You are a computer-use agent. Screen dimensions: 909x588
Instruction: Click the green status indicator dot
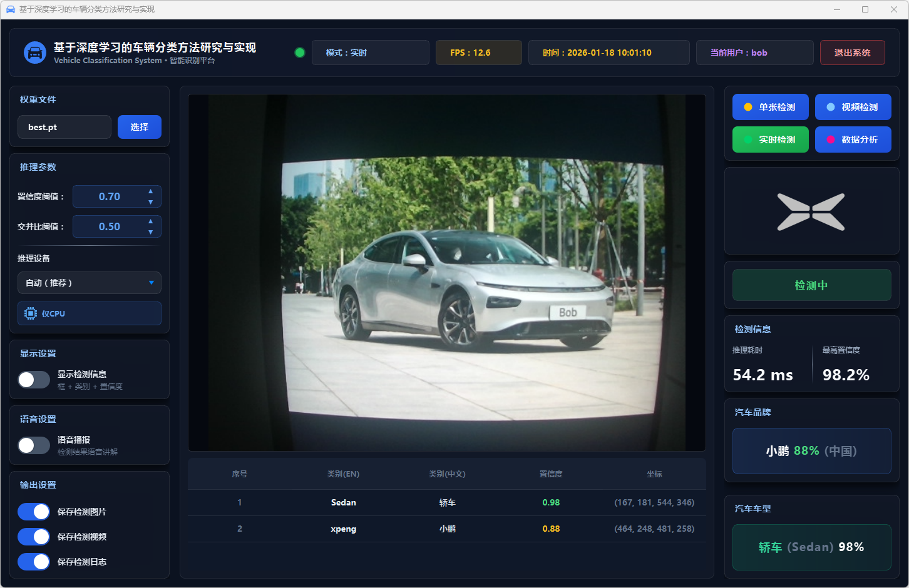tap(300, 53)
